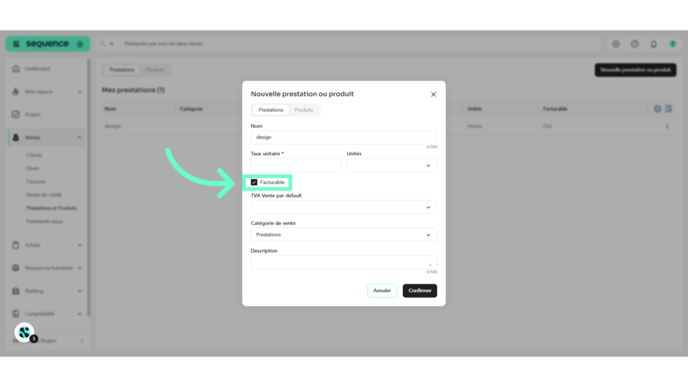Click the Dashboard home icon
688x387 pixels.
[x=16, y=69]
